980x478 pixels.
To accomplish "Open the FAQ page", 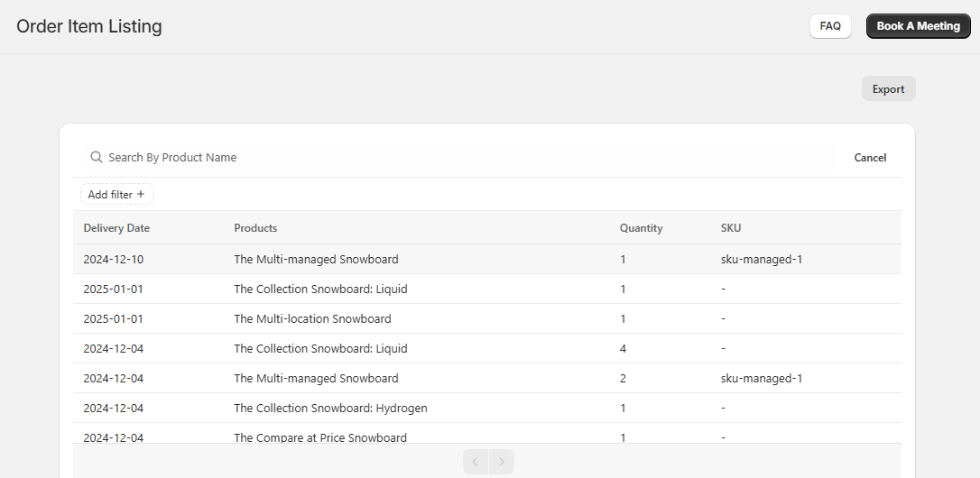I will pos(830,26).
